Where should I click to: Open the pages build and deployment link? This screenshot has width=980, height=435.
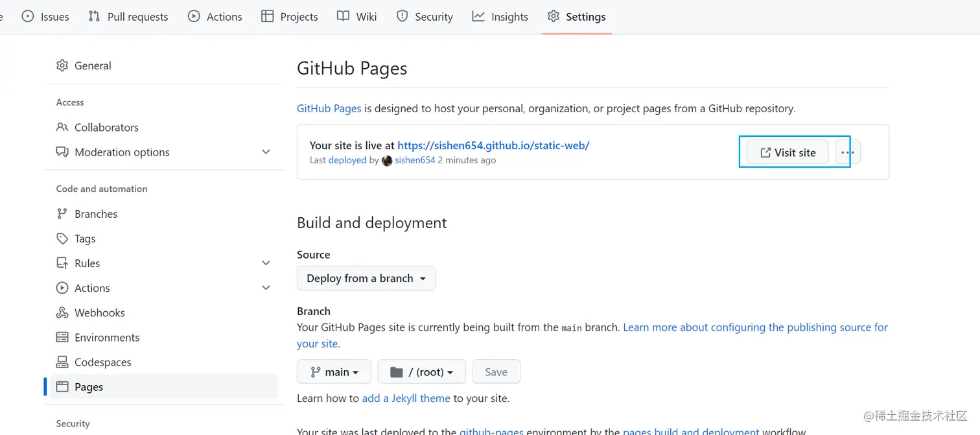691,430
